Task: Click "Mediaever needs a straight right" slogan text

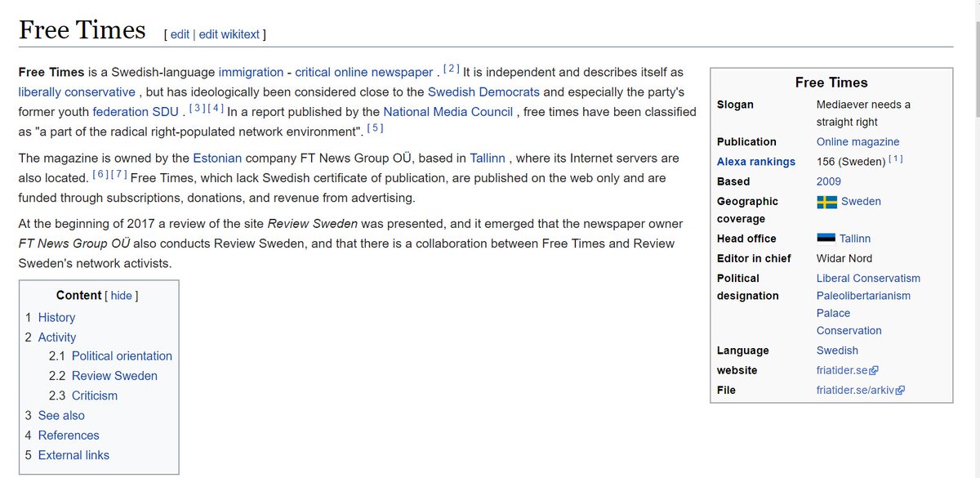Action: [x=863, y=113]
